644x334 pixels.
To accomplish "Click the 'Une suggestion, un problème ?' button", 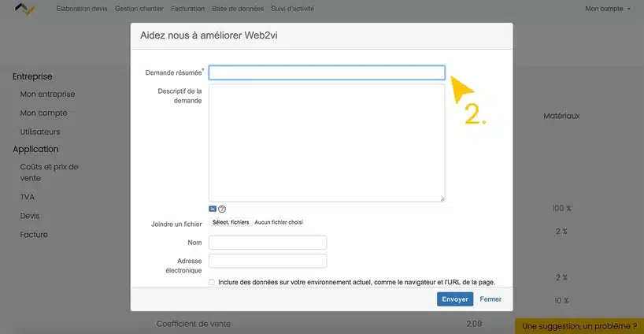I will pos(579,326).
